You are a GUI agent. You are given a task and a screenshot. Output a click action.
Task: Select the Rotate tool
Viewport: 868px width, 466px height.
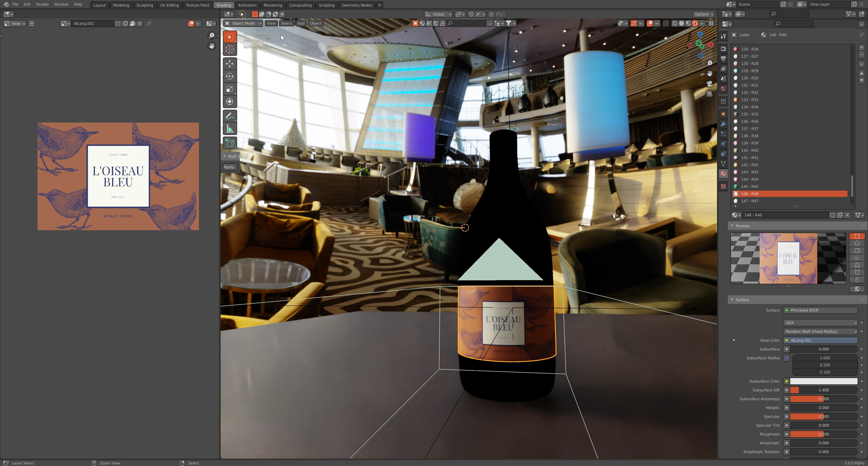click(x=229, y=76)
